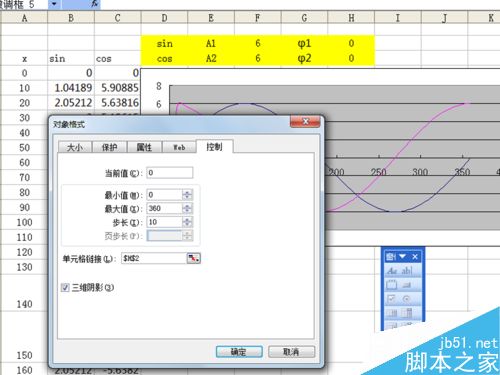500x375 pixels.
Task: Click cell with value 5.90885
Action: coord(117,88)
